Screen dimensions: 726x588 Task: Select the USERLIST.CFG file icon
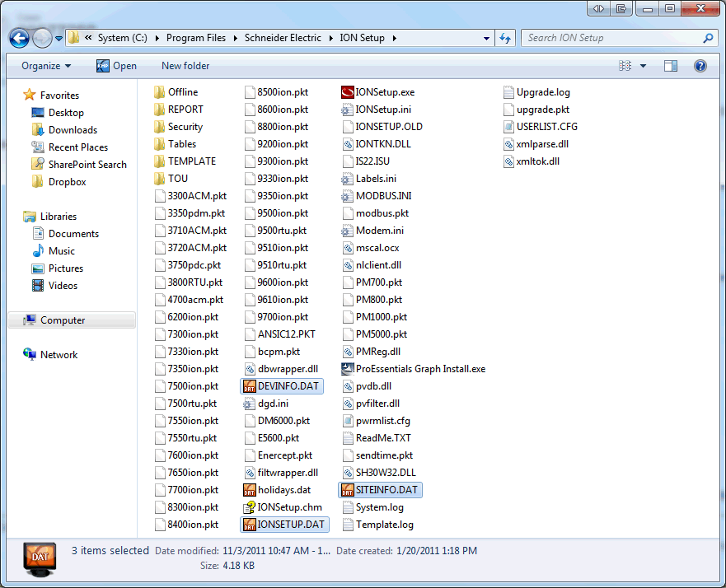[508, 127]
